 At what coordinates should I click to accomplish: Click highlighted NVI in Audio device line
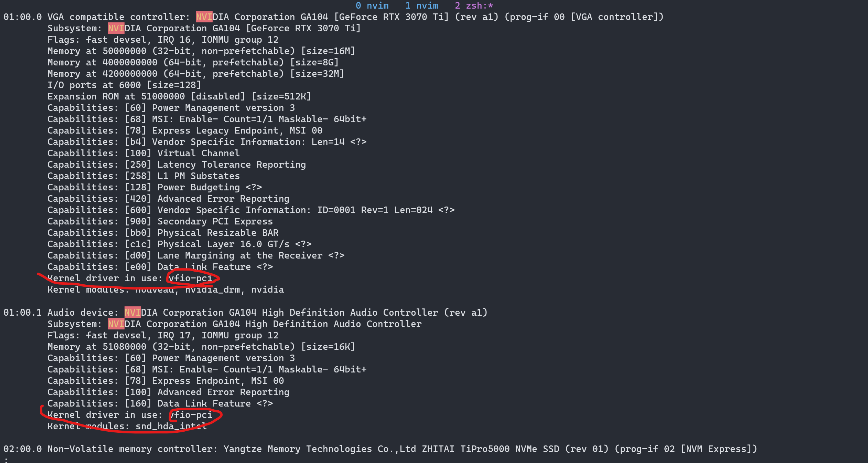click(x=132, y=313)
